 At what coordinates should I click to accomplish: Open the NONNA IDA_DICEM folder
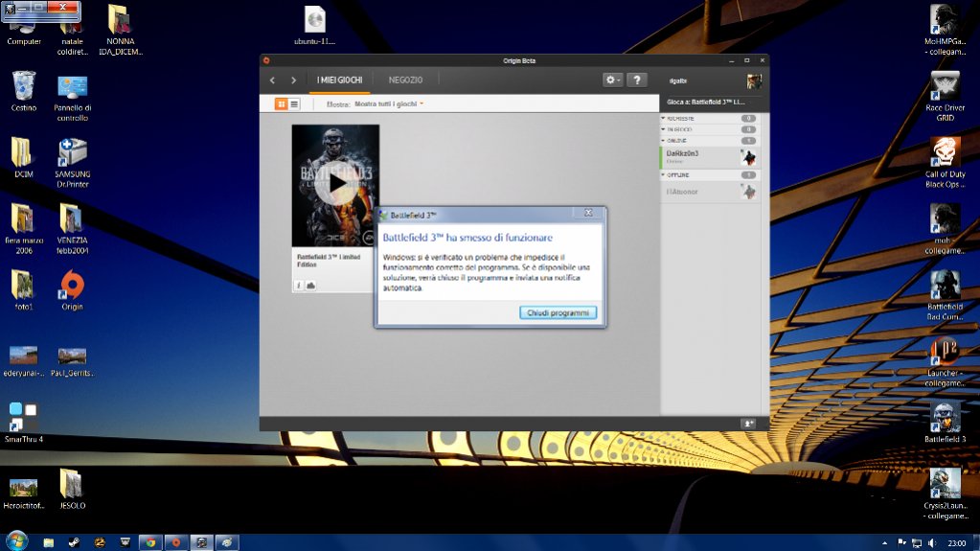121,30
